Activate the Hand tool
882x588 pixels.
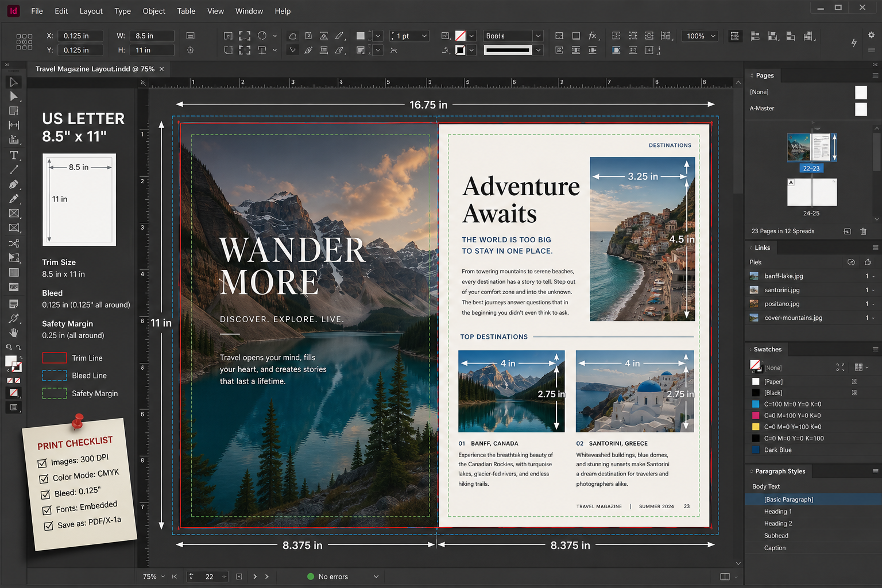tap(14, 332)
